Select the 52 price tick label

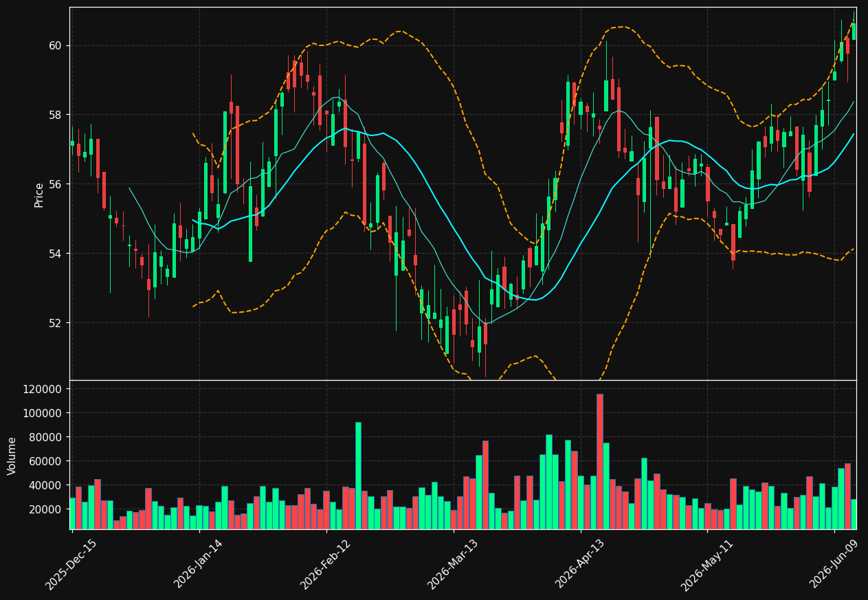[55, 323]
